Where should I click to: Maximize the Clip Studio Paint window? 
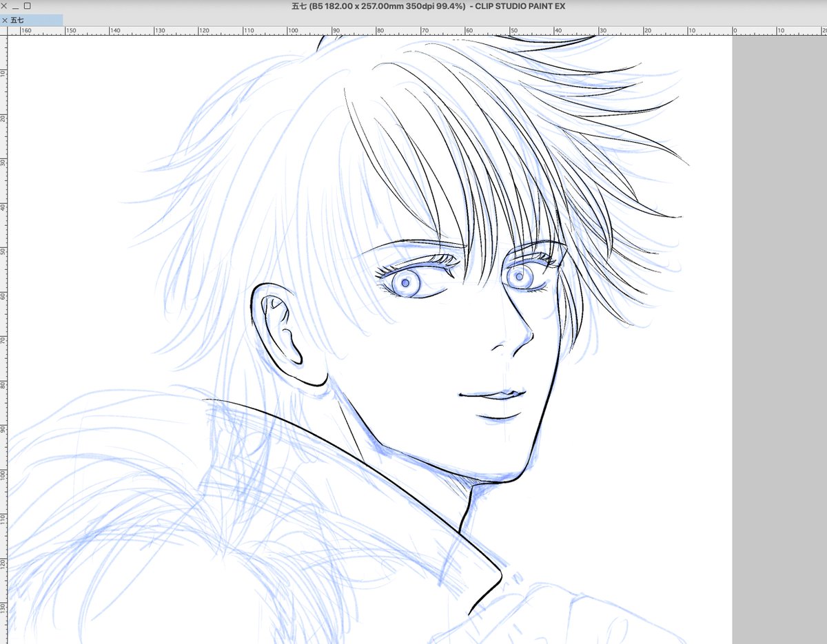coord(27,6)
